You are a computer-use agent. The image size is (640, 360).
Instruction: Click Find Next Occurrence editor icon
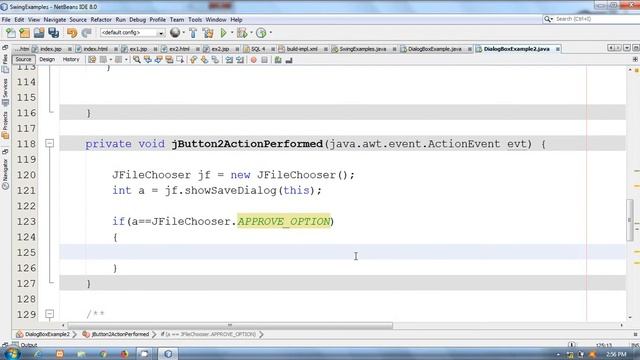[x=158, y=60]
